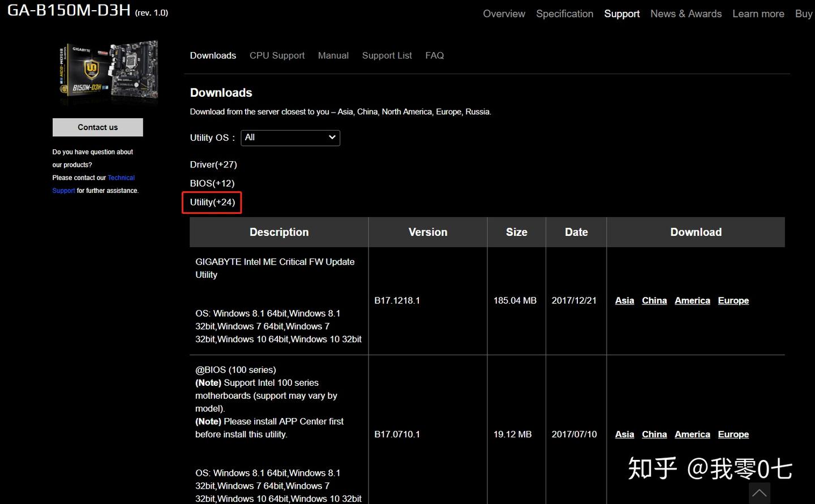Click the GA-B150M-D3H product title

[69, 10]
